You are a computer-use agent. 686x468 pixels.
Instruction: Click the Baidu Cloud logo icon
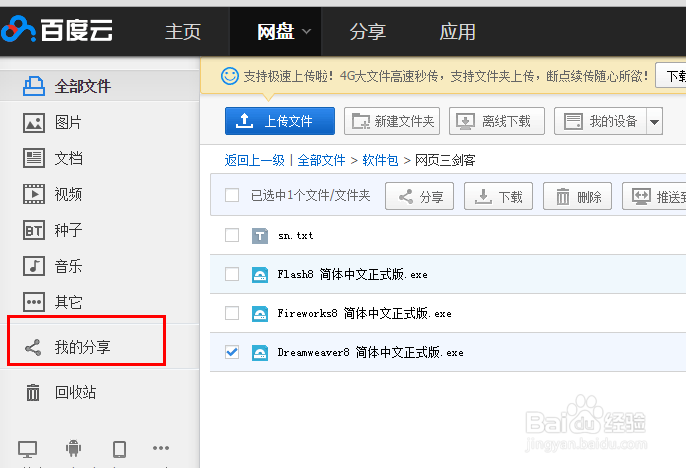[18, 29]
